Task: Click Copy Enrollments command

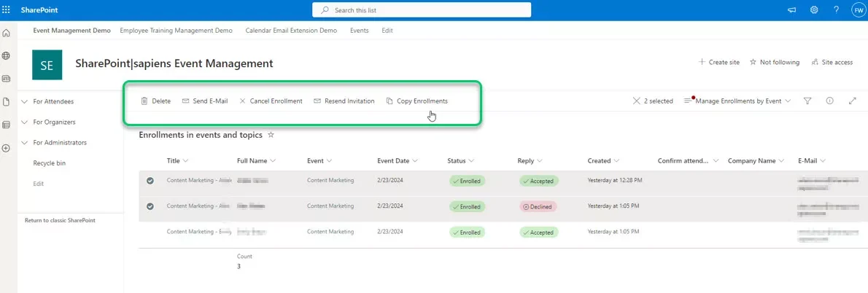Action: [416, 101]
